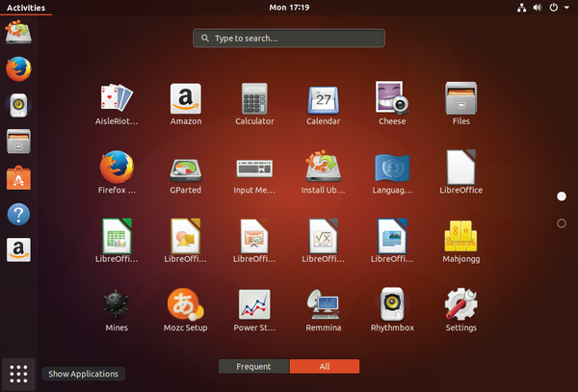Go to second app page indicator dot
This screenshot has height=392, width=578.
(562, 223)
